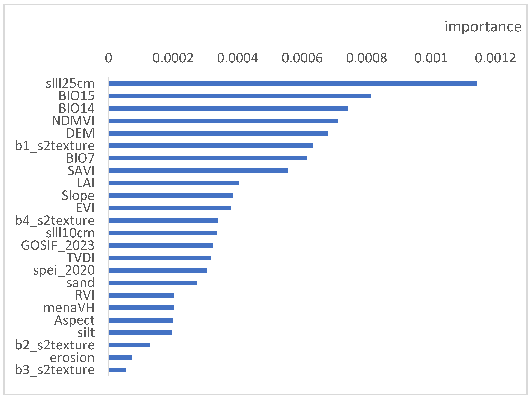Select the b3_s2texture bar
532x399 pixels.
click(118, 370)
